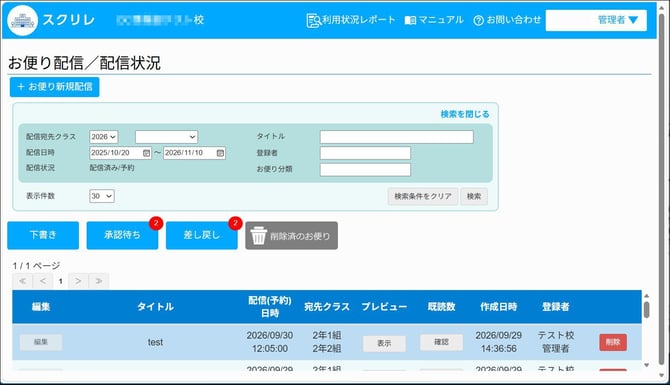
Task: Focus the 登録者 search input
Action: 365,153
